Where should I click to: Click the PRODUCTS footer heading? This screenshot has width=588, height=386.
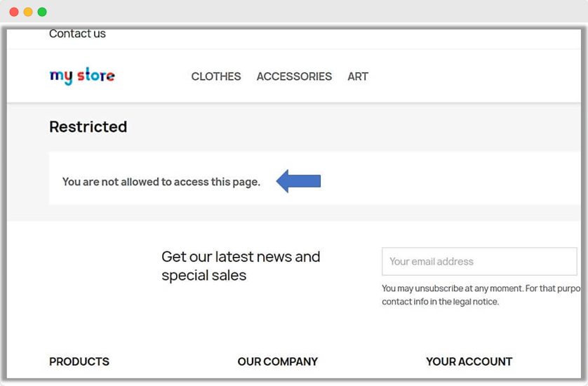click(x=79, y=361)
